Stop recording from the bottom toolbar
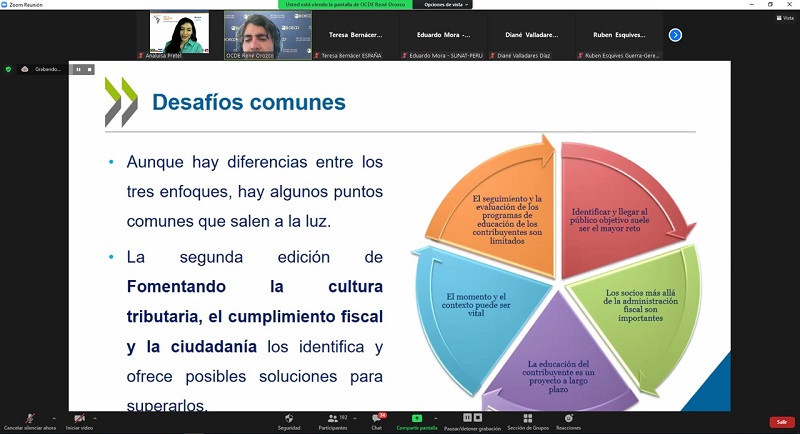The width and height of the screenshot is (800, 434). point(478,418)
